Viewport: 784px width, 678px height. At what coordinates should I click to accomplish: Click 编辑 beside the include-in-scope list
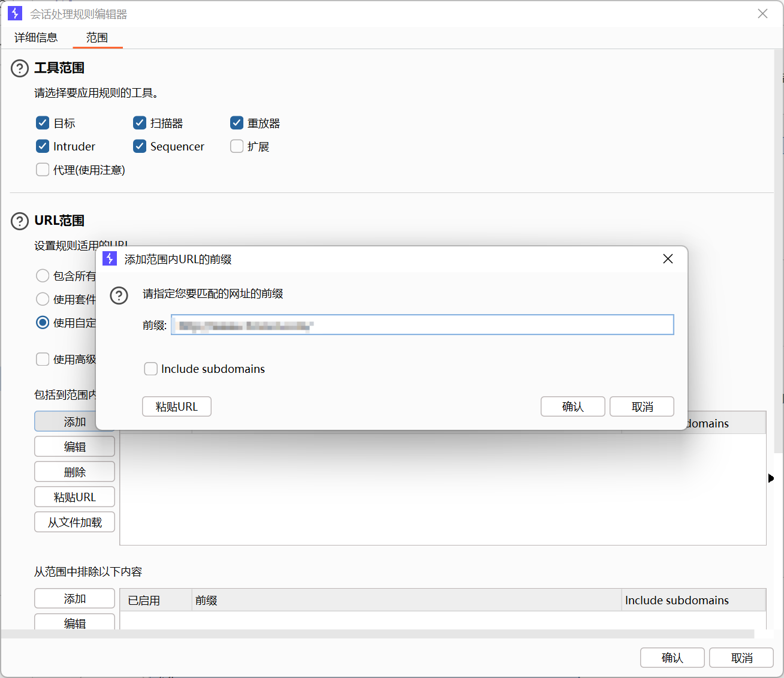click(74, 447)
